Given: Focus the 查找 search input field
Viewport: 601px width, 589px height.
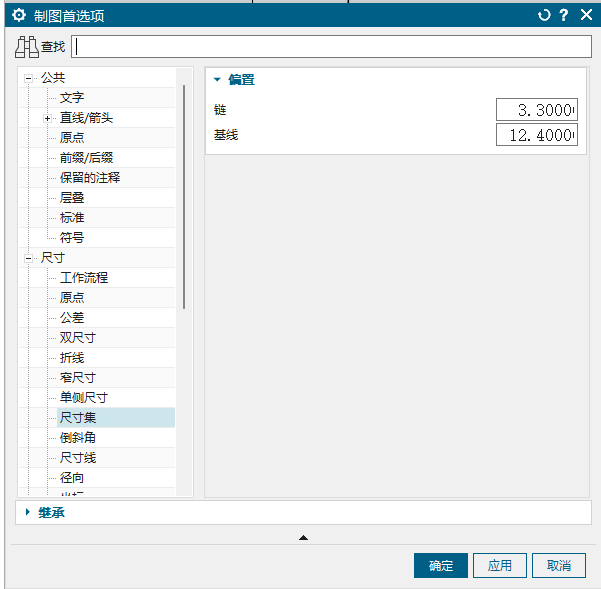Looking at the screenshot, I should pos(331,47).
